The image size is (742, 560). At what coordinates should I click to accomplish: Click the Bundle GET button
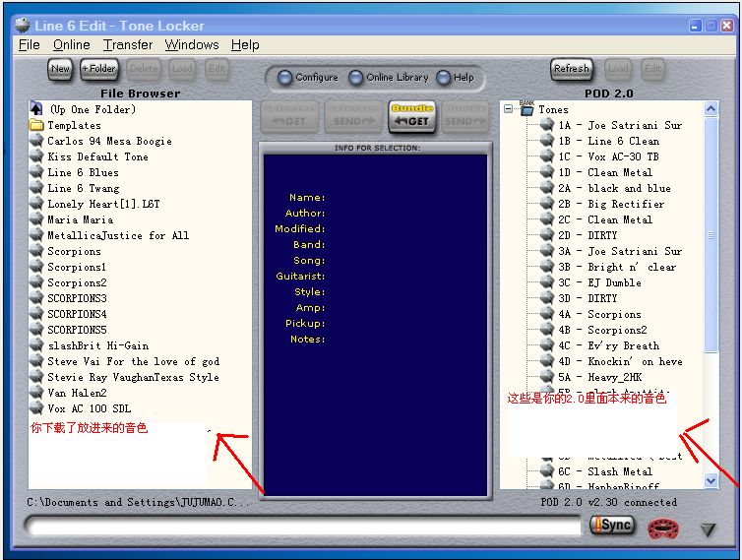pos(411,116)
